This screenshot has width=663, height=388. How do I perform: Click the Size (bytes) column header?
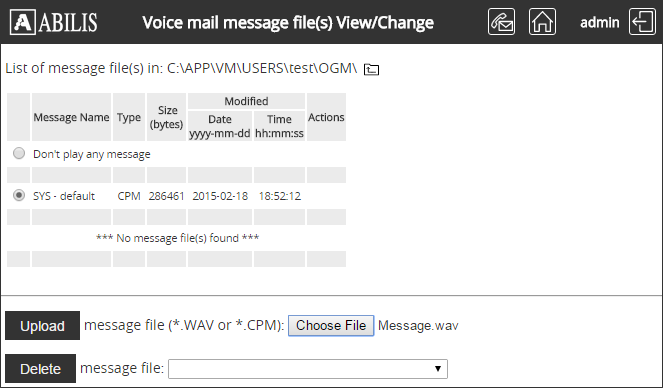[x=166, y=117]
